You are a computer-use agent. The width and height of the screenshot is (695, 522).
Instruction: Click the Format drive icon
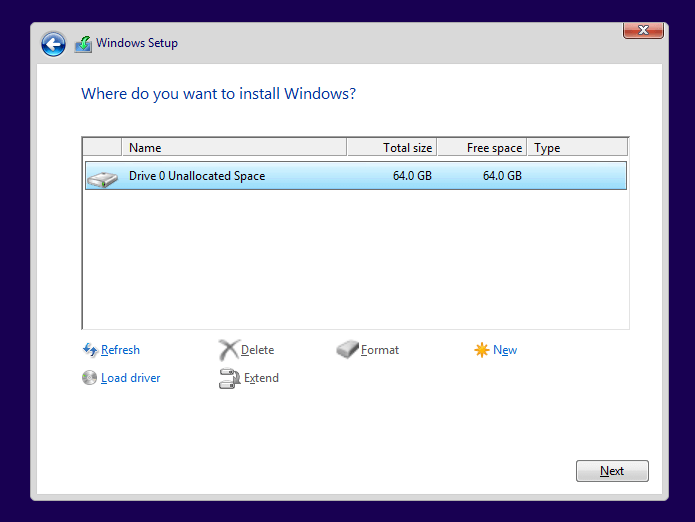pyautogui.click(x=347, y=350)
